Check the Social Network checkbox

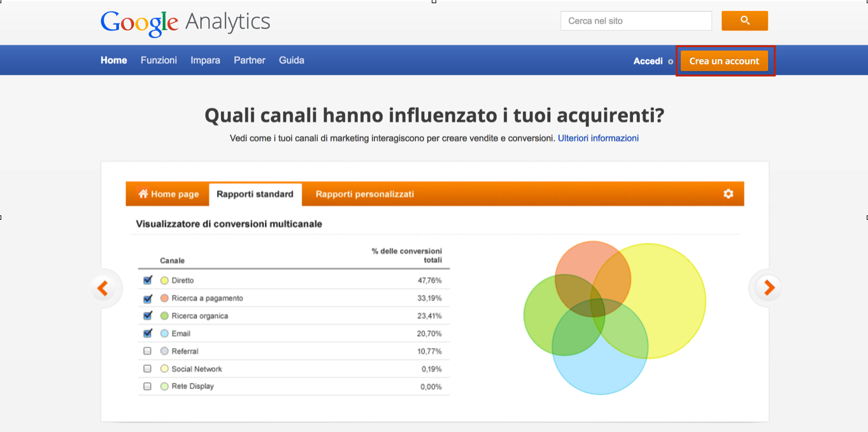point(148,369)
